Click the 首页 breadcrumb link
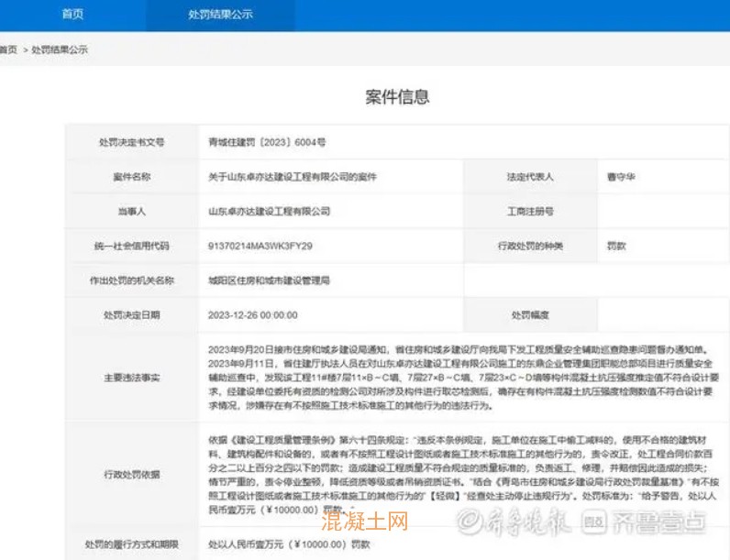The image size is (730, 560). 8,49
